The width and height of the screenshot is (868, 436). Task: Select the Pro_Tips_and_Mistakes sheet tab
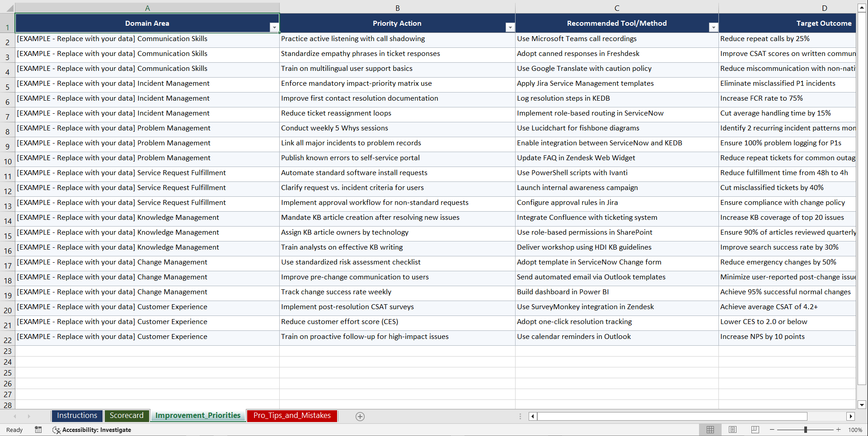click(292, 416)
